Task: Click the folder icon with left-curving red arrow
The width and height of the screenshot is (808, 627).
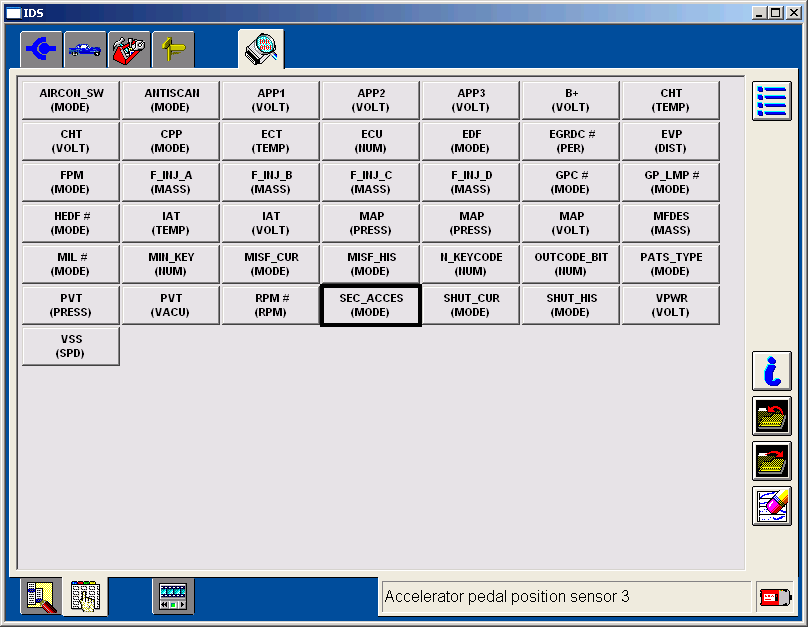Action: click(x=771, y=416)
